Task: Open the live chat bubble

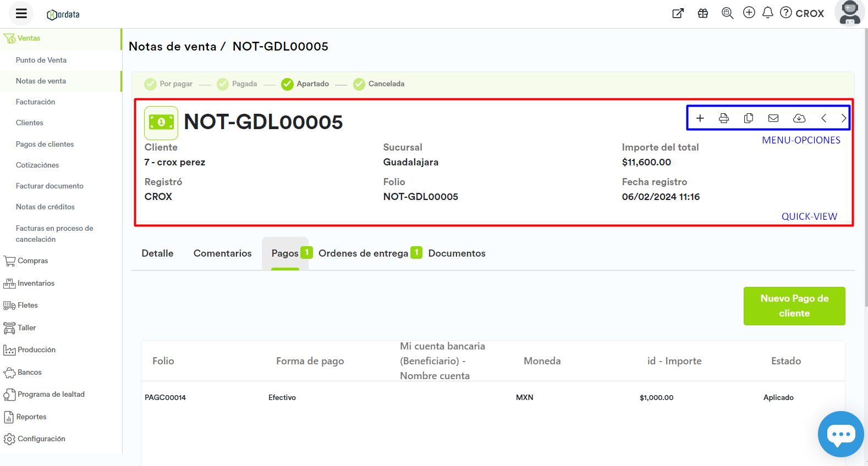Action: pyautogui.click(x=840, y=434)
